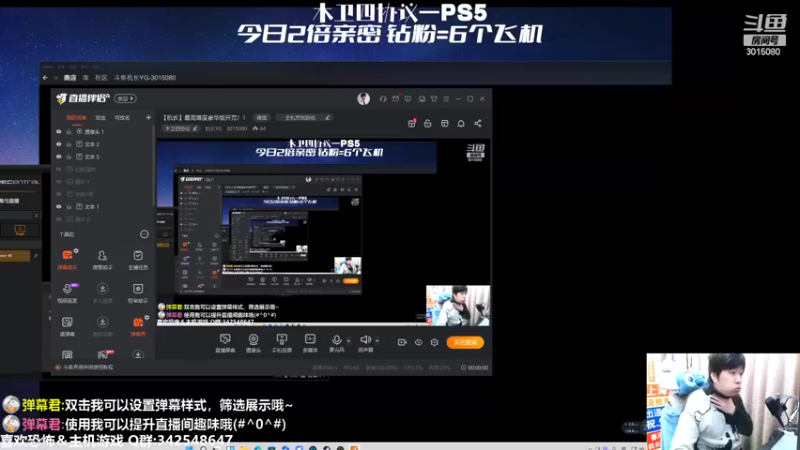Open the orange 弹幕秀 tool

pyautogui.click(x=138, y=327)
